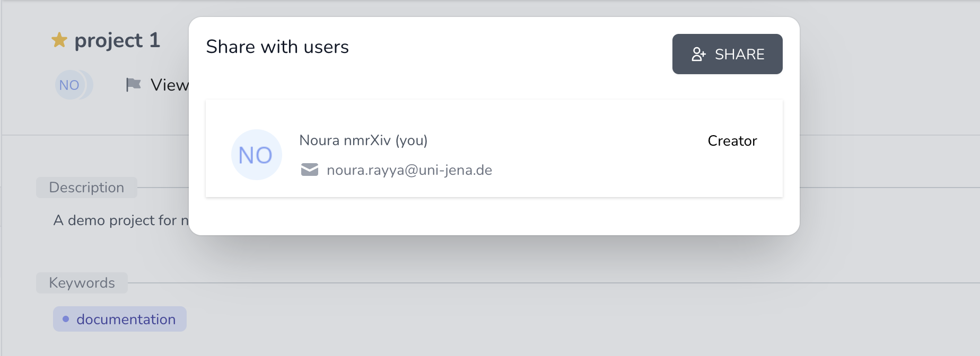
Task: Click the gold star beside project 1
Action: 59,40
